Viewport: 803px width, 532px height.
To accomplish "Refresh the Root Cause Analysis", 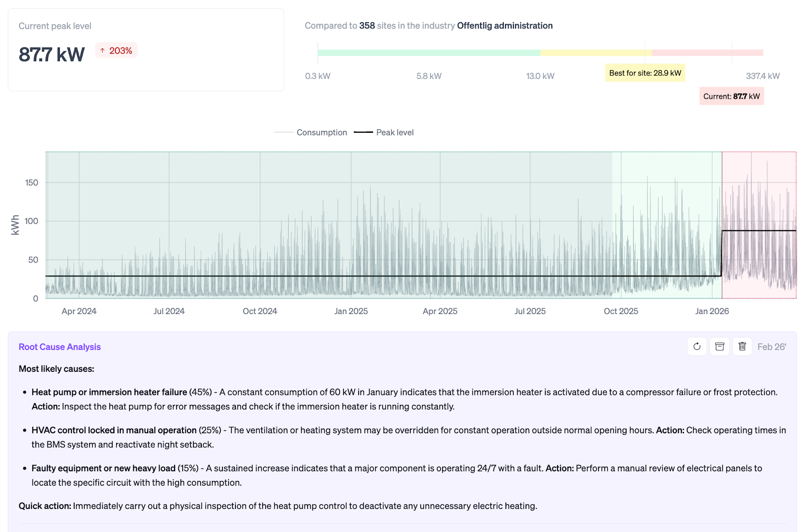I will 697,346.
